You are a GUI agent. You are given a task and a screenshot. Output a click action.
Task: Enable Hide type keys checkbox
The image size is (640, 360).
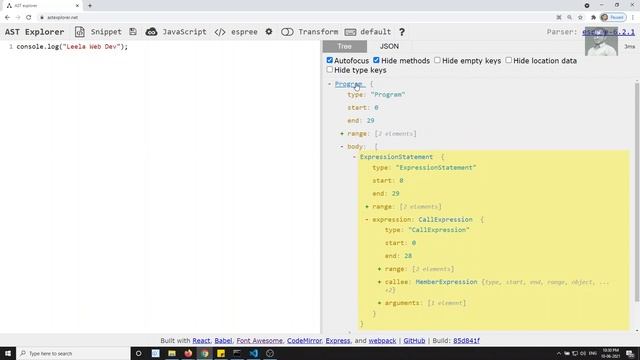(329, 70)
